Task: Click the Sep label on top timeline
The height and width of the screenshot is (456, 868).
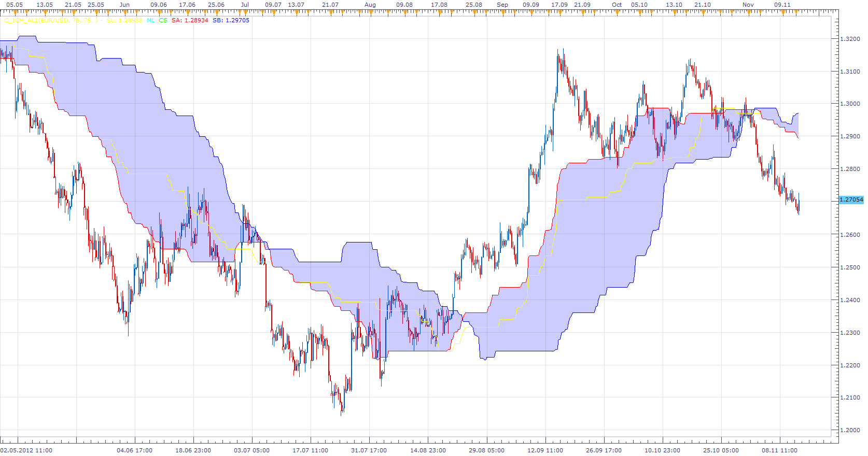Action: (x=502, y=5)
